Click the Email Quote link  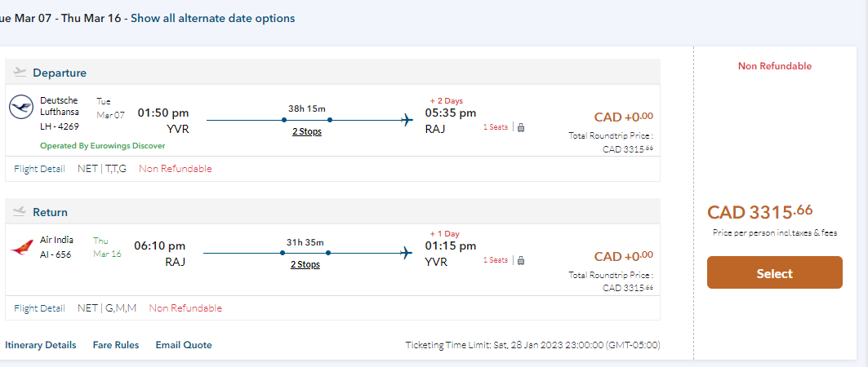click(x=184, y=345)
